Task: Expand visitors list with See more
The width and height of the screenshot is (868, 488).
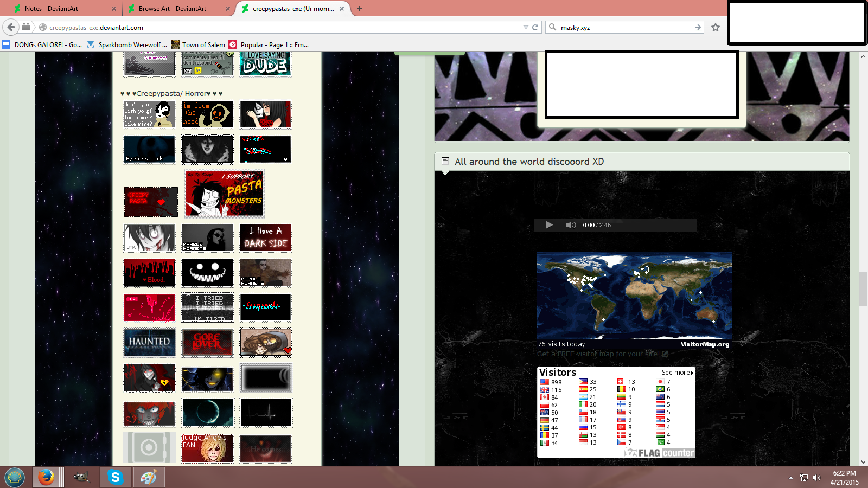Action: 677,373
